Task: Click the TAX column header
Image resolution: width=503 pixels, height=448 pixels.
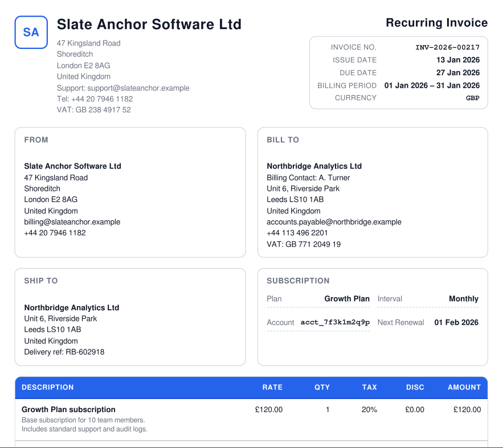Action: 369,388
